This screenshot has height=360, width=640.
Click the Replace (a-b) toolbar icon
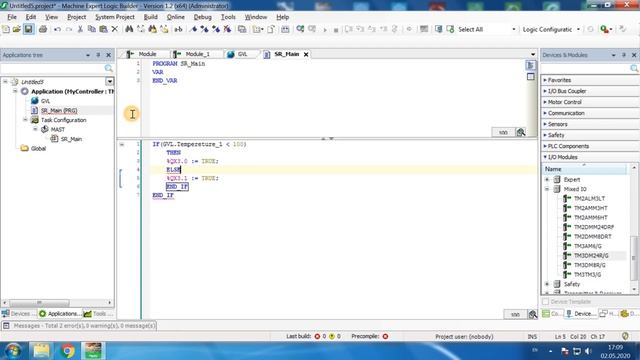click(x=178, y=29)
